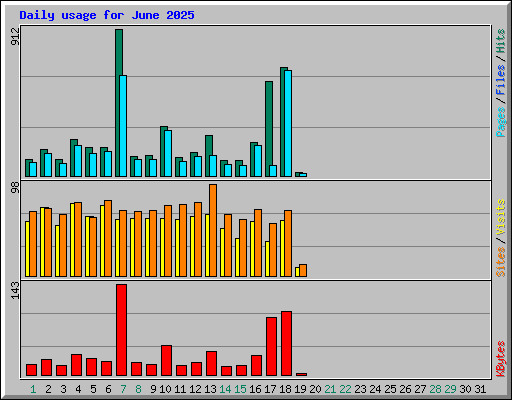
Task: Click the red KBytes bar for day 18
Action: 286,343
